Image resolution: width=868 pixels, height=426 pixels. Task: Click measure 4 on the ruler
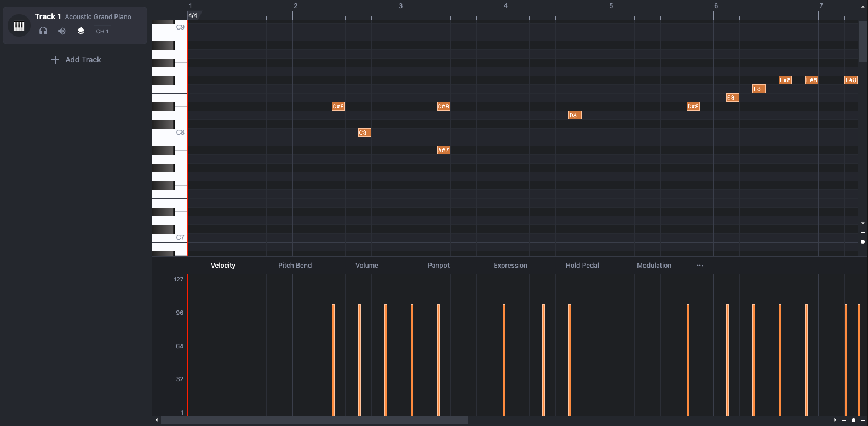click(x=505, y=6)
